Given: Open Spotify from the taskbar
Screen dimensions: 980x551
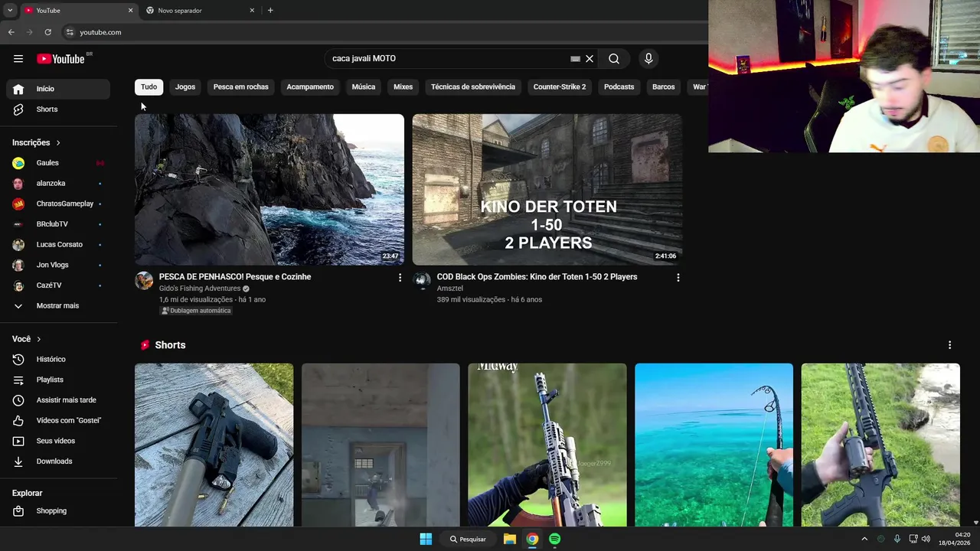Looking at the screenshot, I should [x=554, y=539].
